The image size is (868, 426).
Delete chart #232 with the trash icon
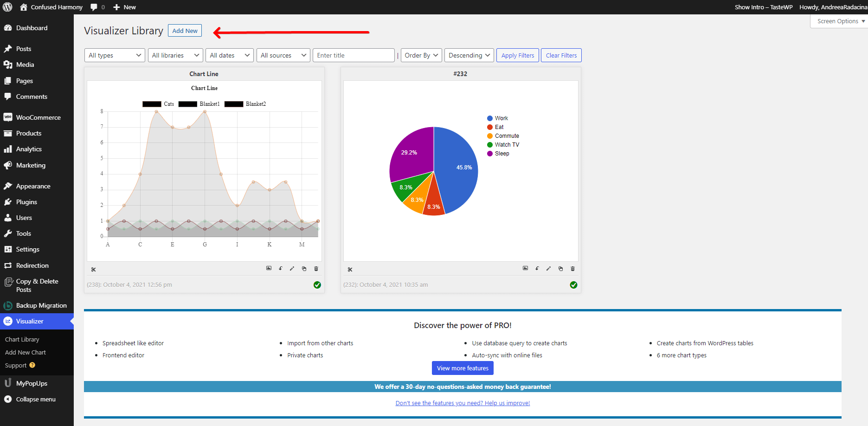(572, 269)
